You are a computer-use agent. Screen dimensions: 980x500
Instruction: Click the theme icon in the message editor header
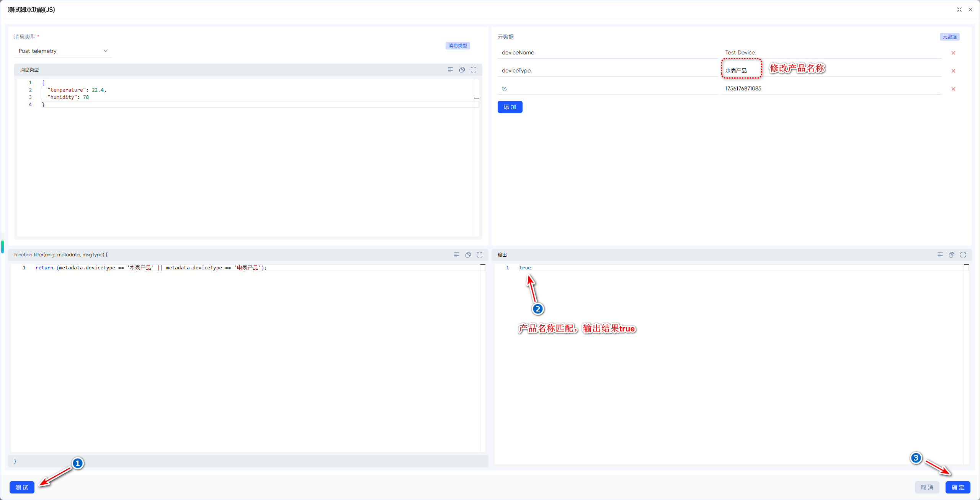[462, 70]
